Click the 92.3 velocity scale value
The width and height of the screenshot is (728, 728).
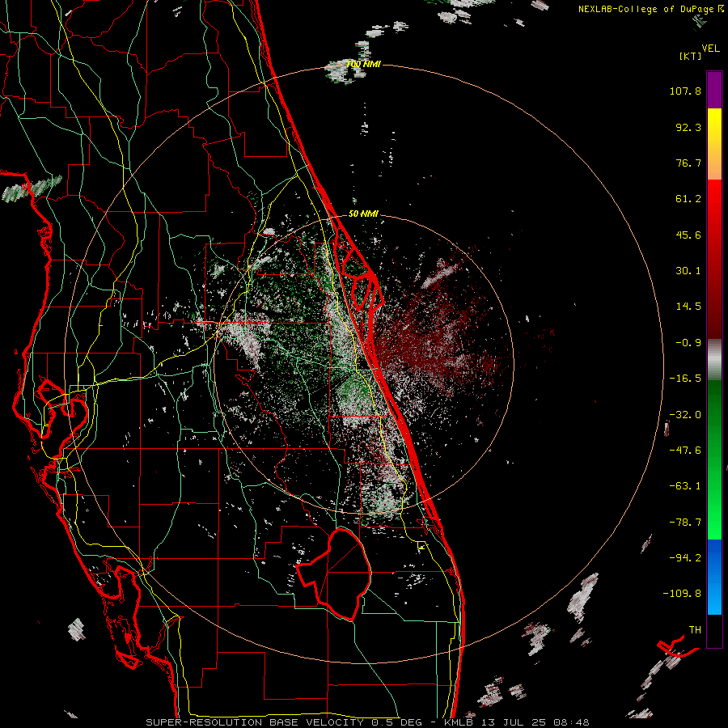(688, 127)
